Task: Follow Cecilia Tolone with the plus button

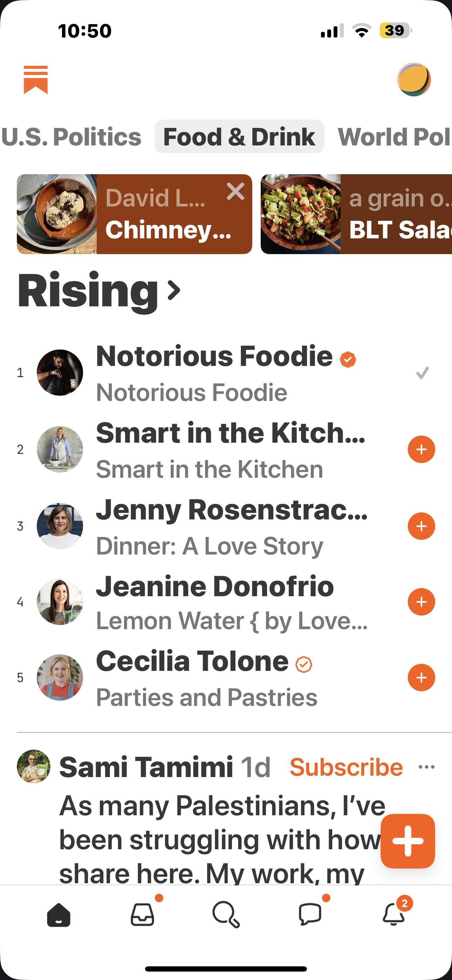Action: coord(421,678)
